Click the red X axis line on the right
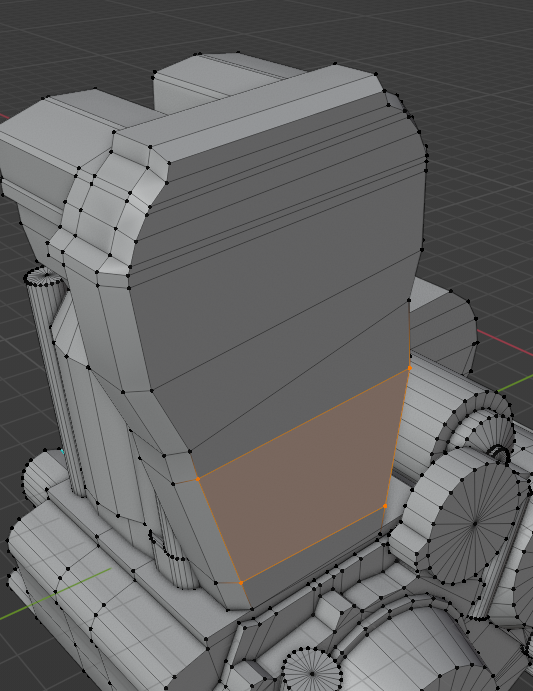The image size is (533, 691). coord(505,342)
